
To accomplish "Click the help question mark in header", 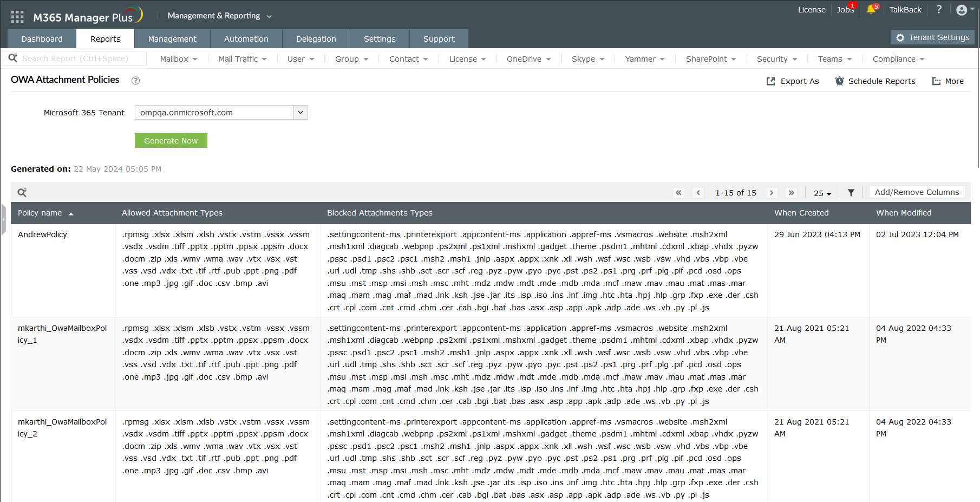I will (939, 9).
